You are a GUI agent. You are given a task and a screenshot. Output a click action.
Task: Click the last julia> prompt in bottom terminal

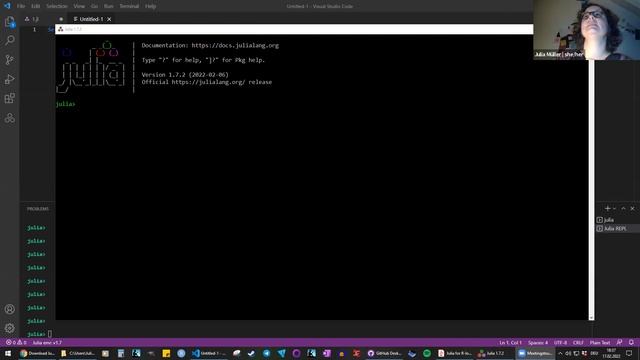(36, 334)
